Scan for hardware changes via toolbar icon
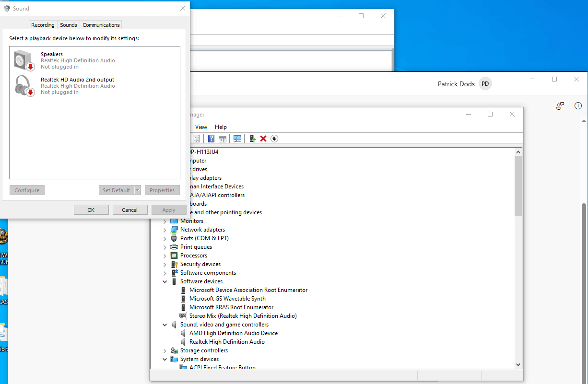 pyautogui.click(x=237, y=139)
